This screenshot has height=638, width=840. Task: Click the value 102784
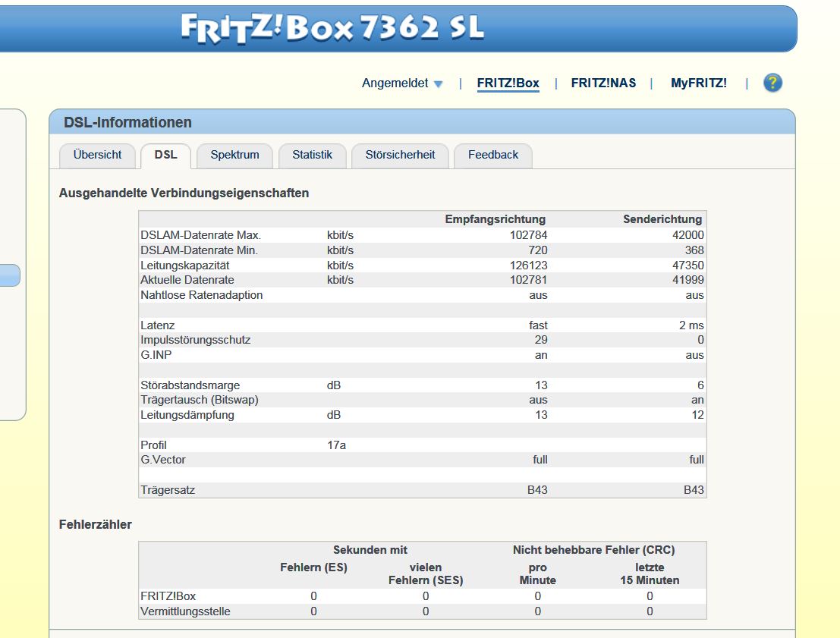pos(528,235)
